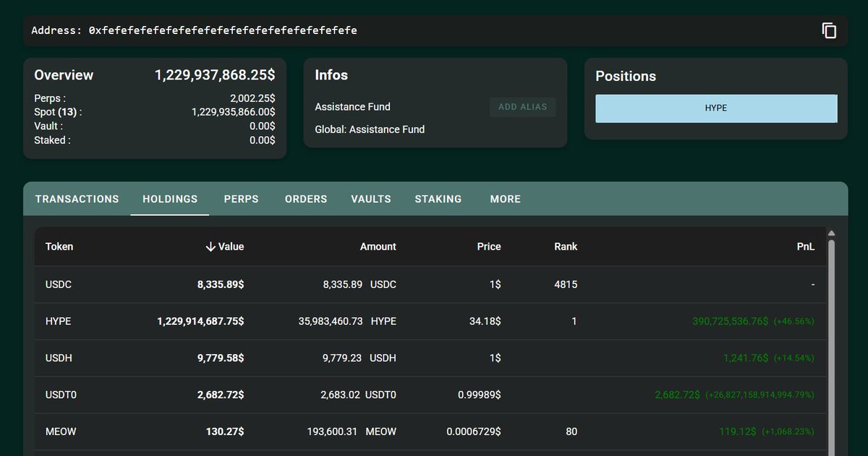868x456 pixels.
Task: Click USDT0 price 0.99989$
Action: (480, 394)
